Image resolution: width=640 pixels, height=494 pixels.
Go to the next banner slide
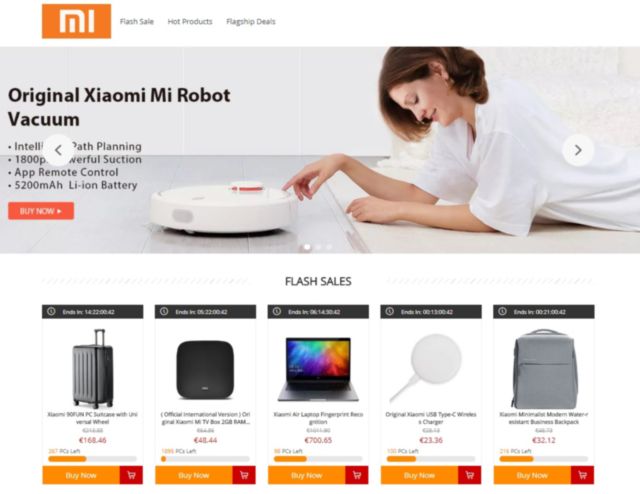pyautogui.click(x=578, y=150)
